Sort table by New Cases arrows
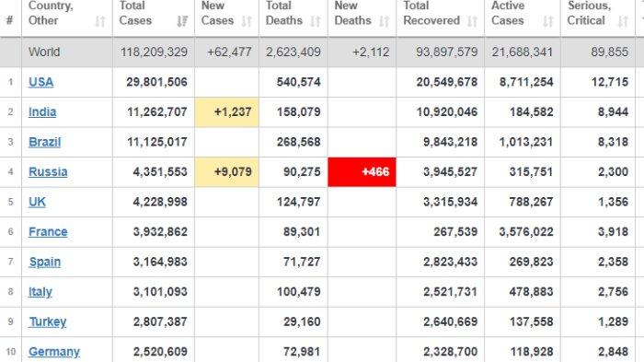 [247, 21]
